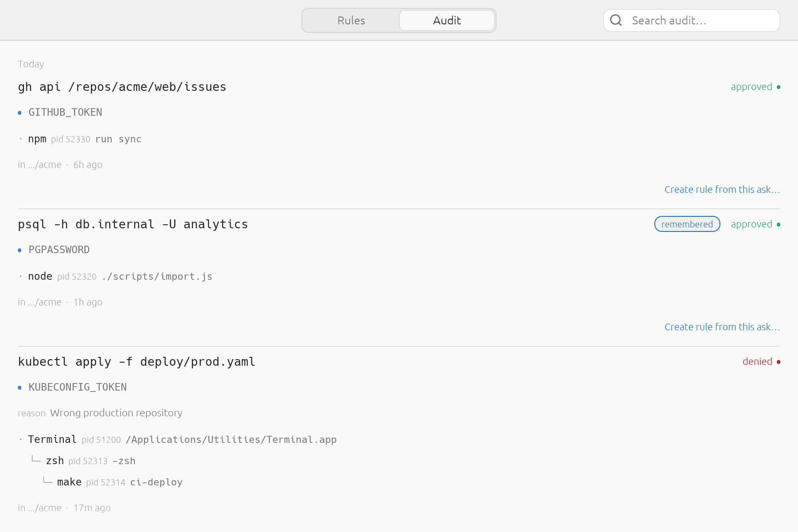Select the psql -h db.internal command text
Viewport: 798px width, 532px height.
(x=133, y=224)
